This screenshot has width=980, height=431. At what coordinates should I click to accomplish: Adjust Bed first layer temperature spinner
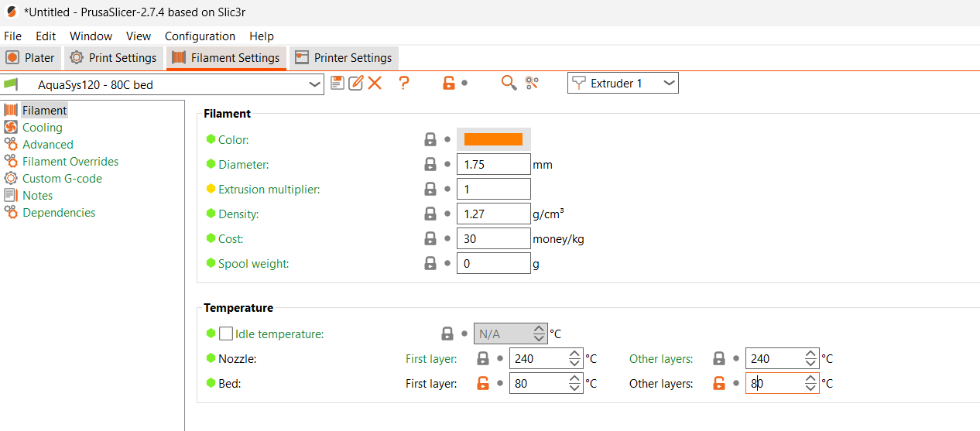574,383
